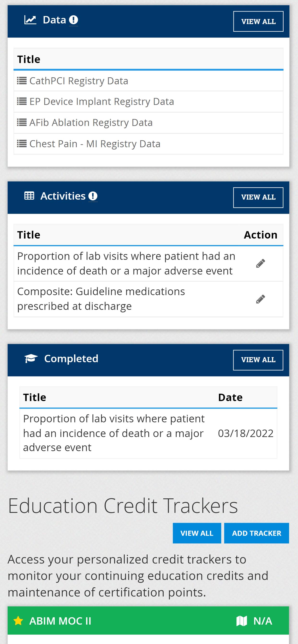298x644 pixels.
Task: Open EP Device Implant Registry Data
Action: pyautogui.click(x=102, y=102)
